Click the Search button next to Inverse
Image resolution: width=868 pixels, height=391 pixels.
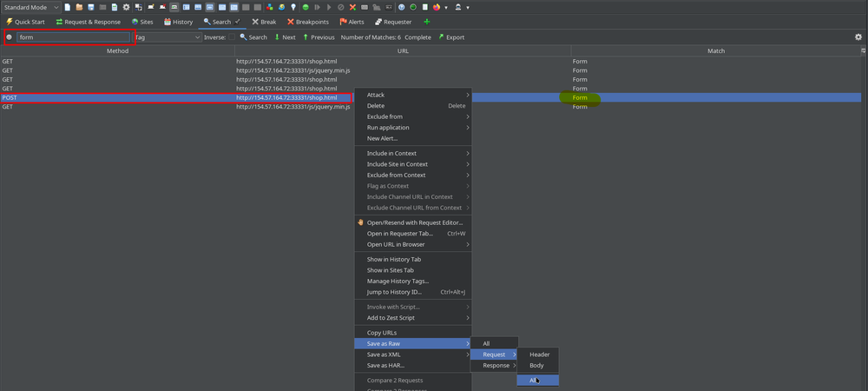[253, 37]
